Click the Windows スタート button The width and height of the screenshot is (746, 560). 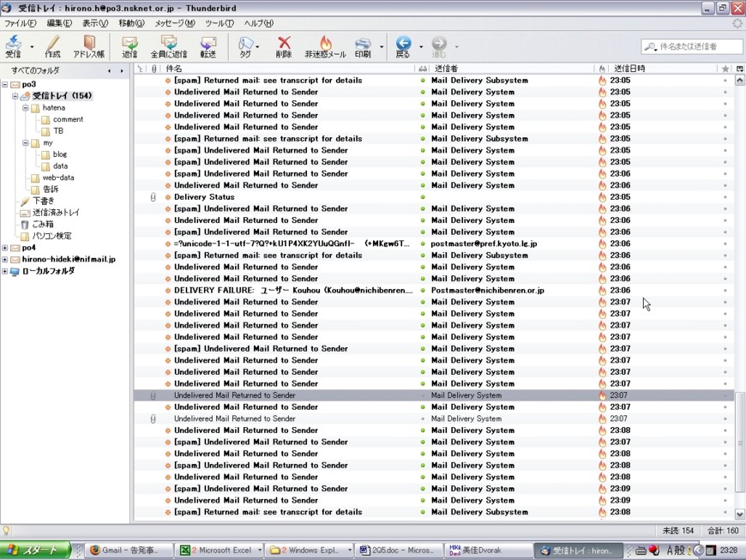(35, 550)
